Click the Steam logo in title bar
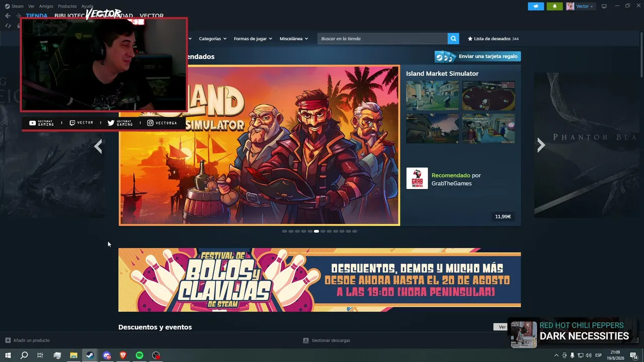 8,6
